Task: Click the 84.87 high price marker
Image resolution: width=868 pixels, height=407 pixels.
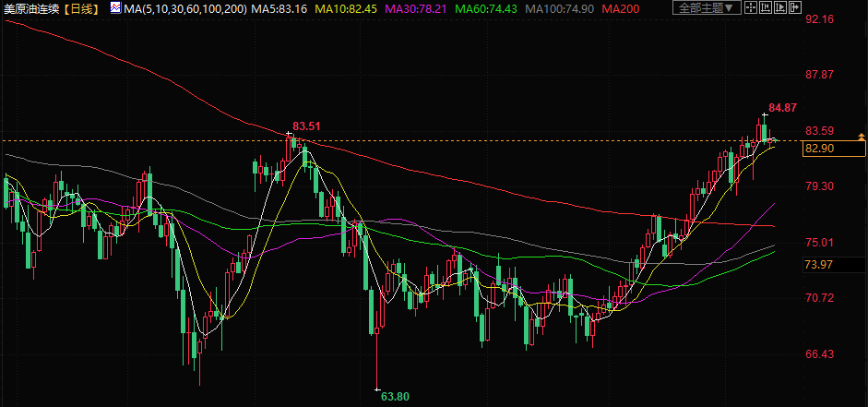Action: click(782, 108)
